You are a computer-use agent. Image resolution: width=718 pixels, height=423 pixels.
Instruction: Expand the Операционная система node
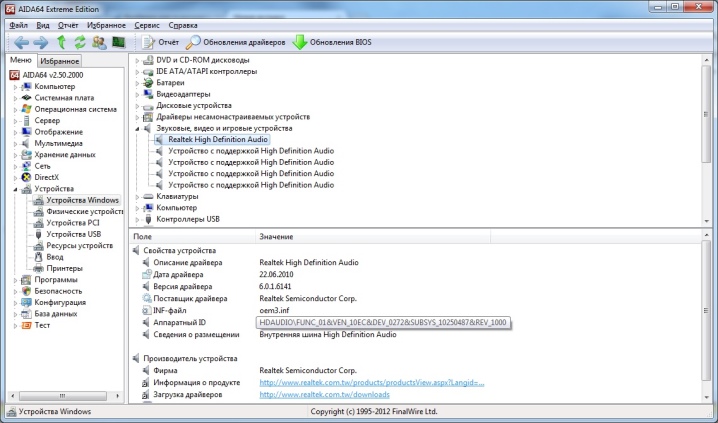coord(15,109)
